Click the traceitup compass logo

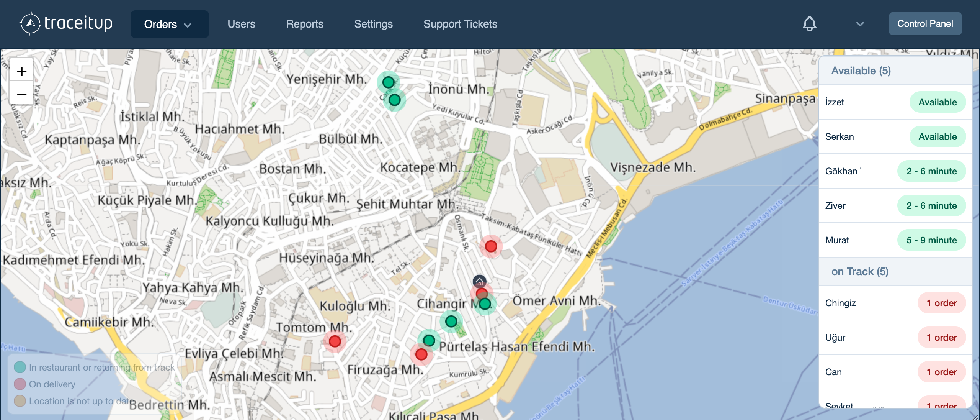tap(30, 24)
